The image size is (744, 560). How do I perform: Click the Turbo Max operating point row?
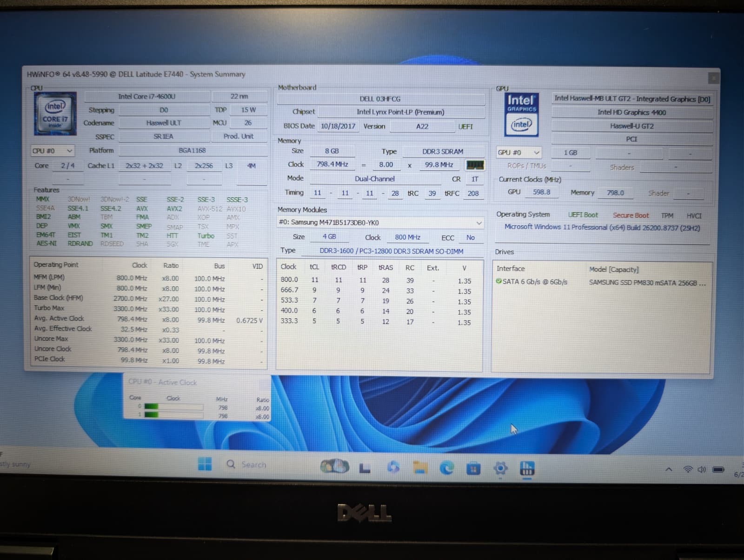(149, 309)
